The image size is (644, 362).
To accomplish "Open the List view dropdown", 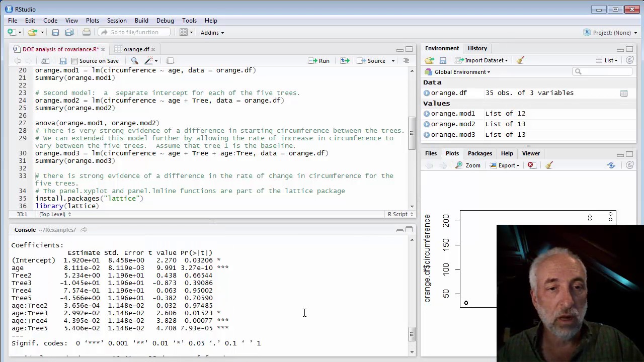I will click(607, 60).
